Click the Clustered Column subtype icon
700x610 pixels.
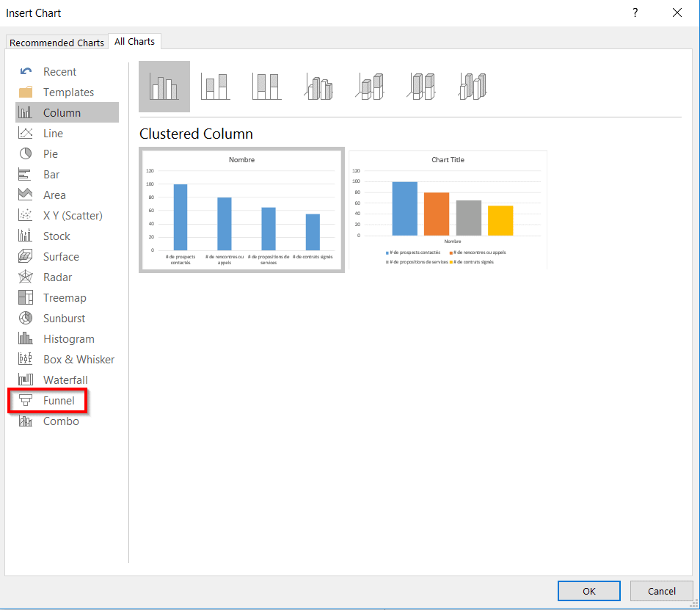click(x=164, y=87)
